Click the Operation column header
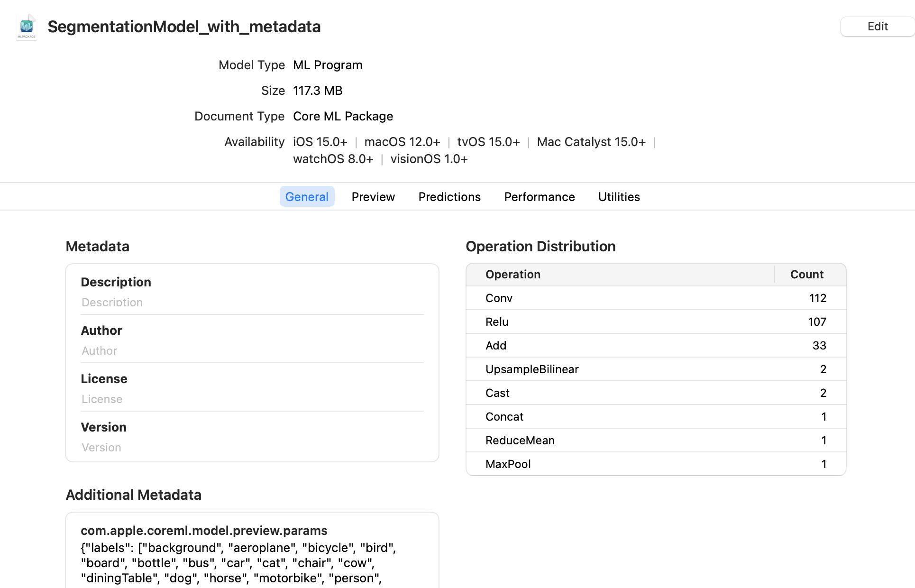The width and height of the screenshot is (915, 588). click(x=620, y=275)
